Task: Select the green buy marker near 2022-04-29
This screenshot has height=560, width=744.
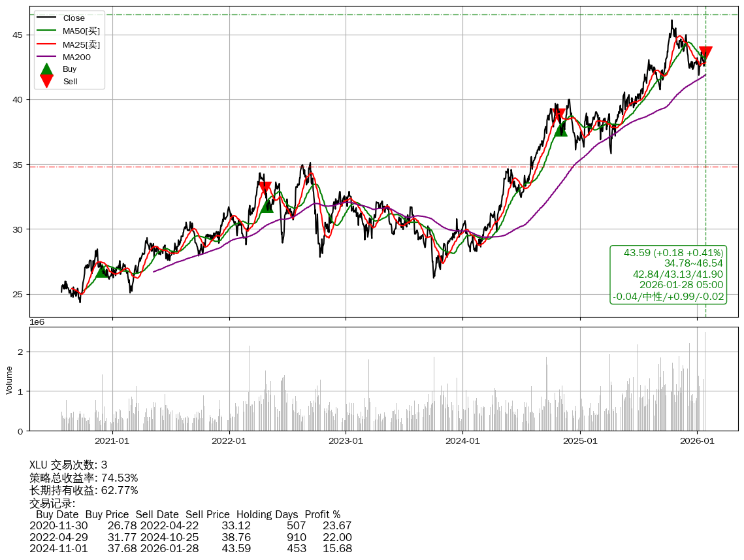Action: pos(267,206)
